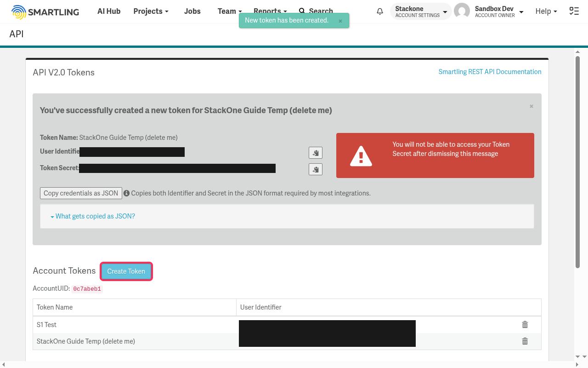Click the horizontal scroll left arrow
Screen dimensions: 588x368
pos(4,364)
